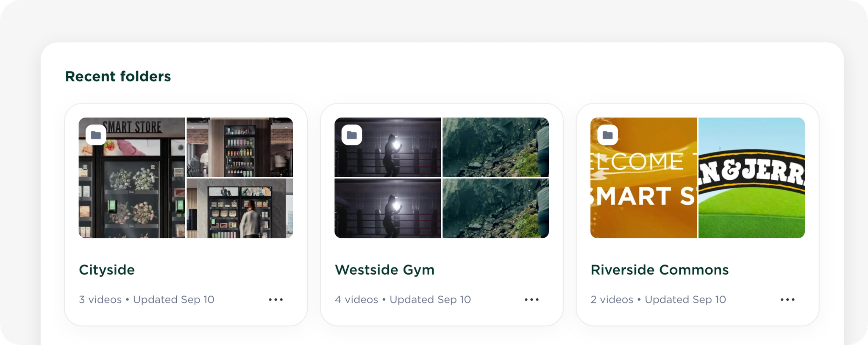Open the three-dot menu for Westside Gym
This screenshot has height=345, width=868.
point(532,300)
